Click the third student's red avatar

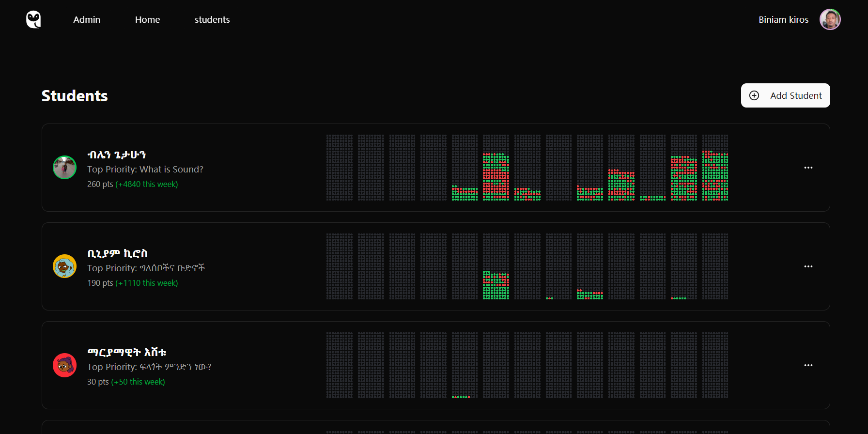(64, 365)
